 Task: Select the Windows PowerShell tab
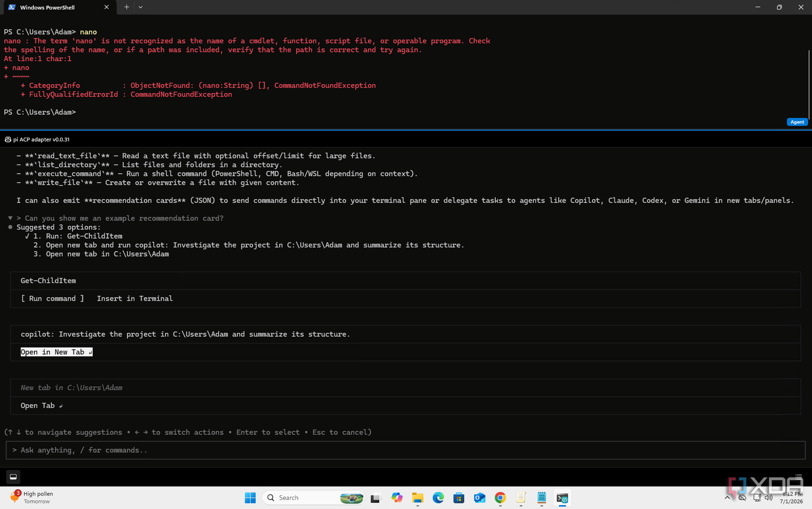click(x=60, y=8)
